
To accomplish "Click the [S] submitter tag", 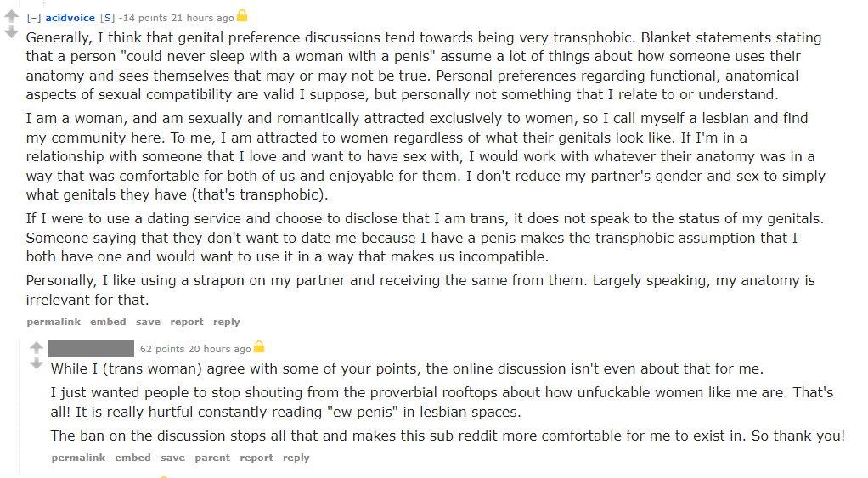I will [x=107, y=18].
